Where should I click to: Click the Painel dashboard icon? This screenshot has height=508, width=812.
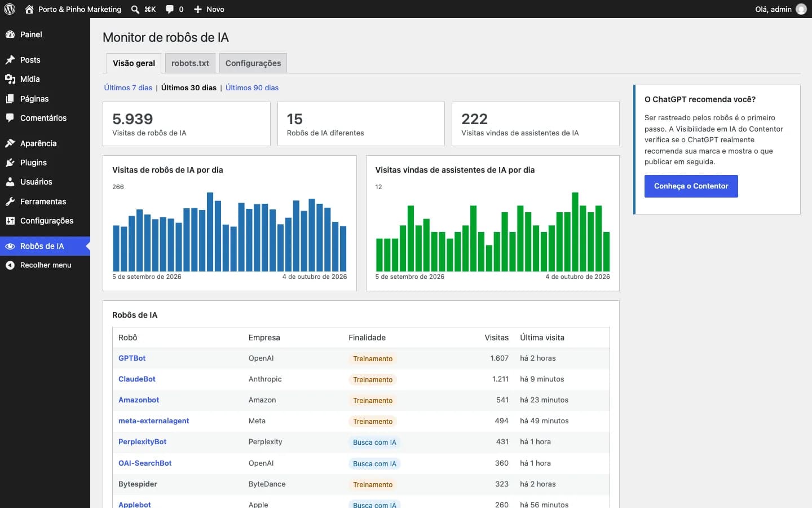[x=10, y=34]
